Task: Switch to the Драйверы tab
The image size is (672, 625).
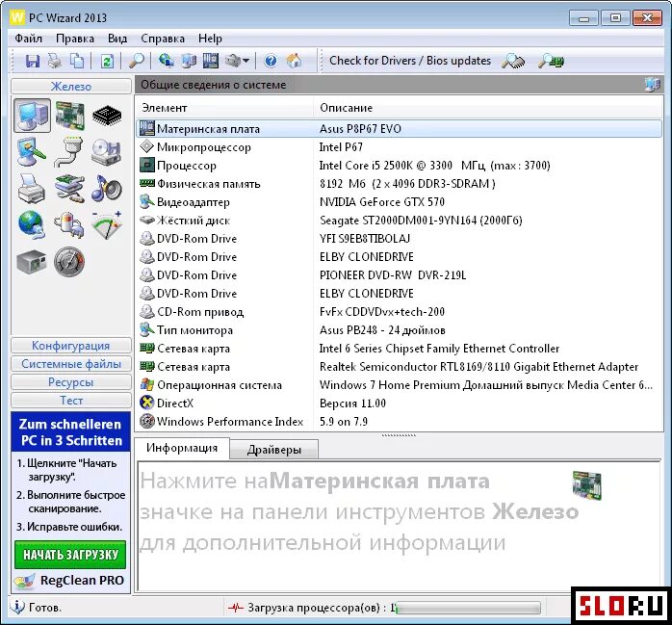Action: coord(274,450)
